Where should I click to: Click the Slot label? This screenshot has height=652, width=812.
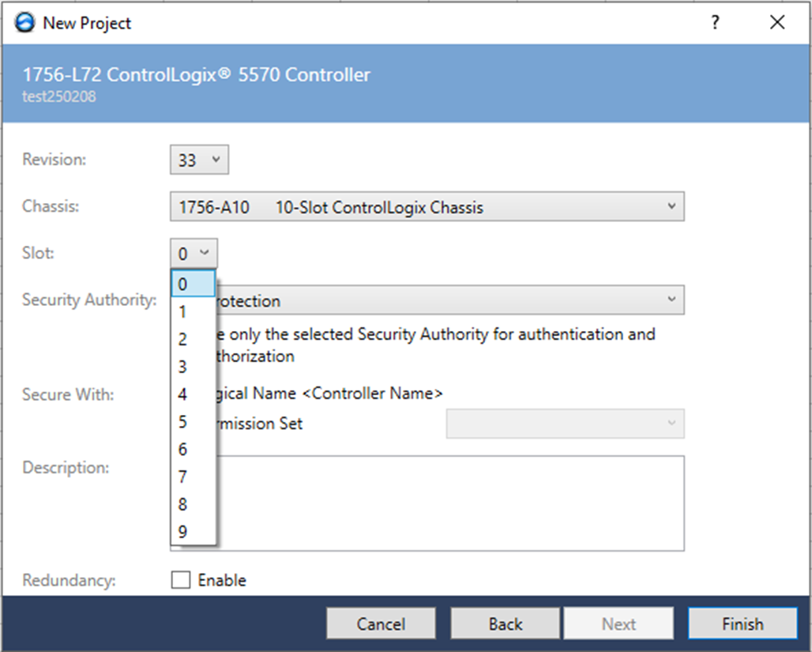(x=38, y=253)
